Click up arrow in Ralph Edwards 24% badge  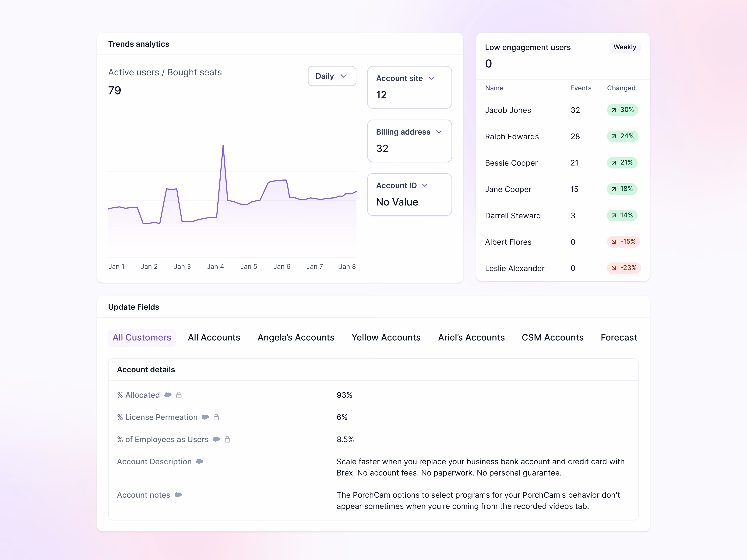[614, 136]
